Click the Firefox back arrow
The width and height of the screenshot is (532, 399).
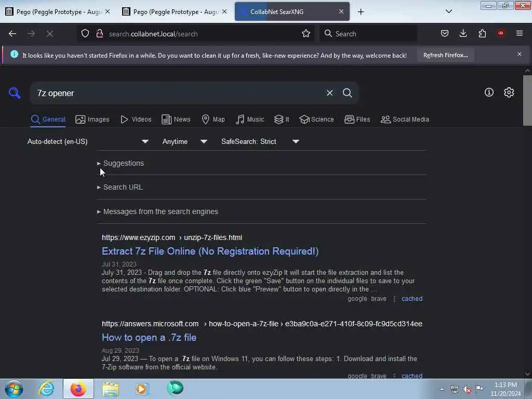click(x=12, y=34)
